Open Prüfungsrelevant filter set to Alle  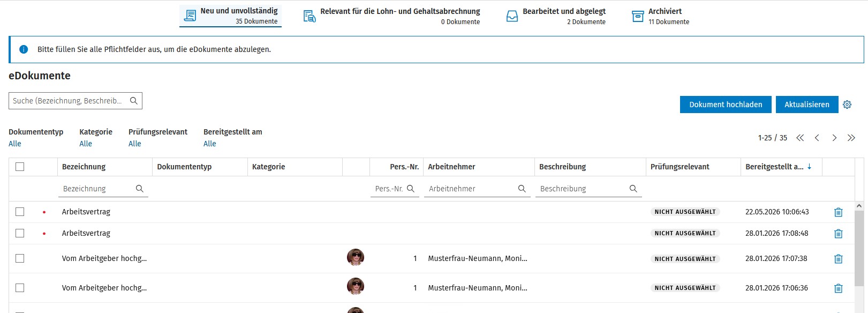135,144
